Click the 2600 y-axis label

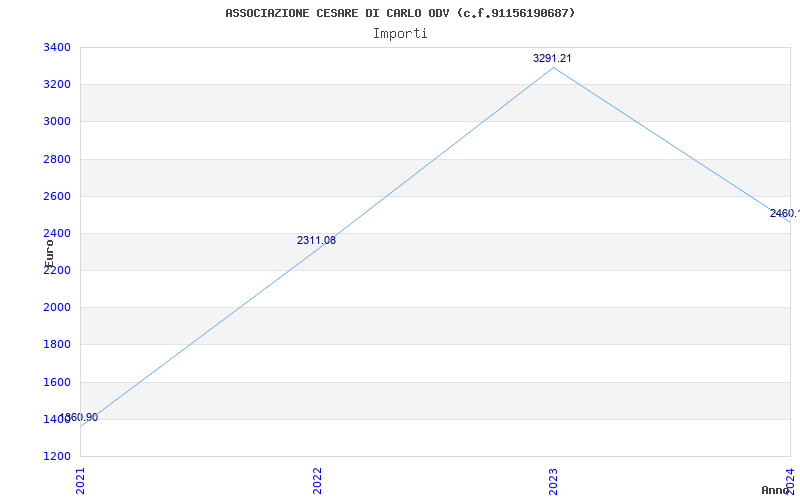[x=57, y=196]
